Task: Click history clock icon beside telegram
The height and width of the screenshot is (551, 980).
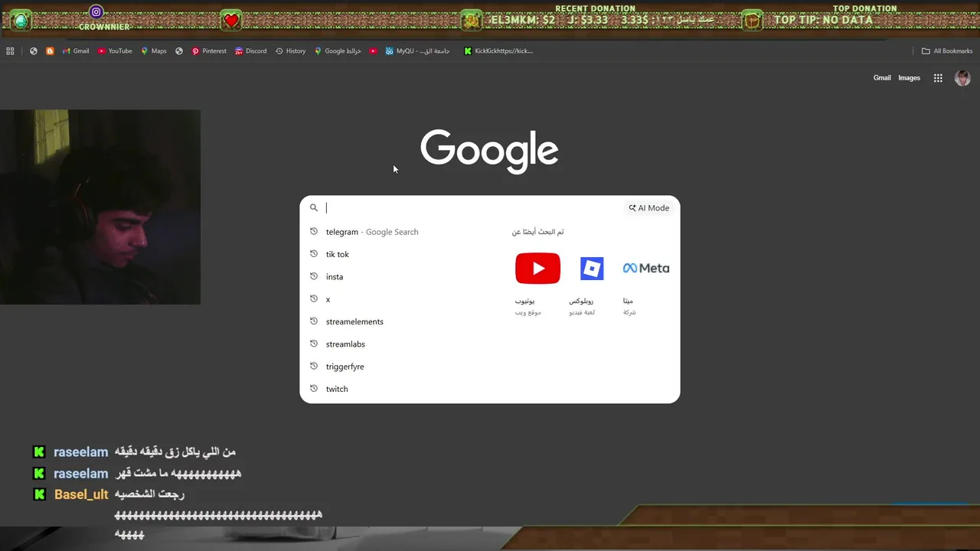Action: click(313, 231)
